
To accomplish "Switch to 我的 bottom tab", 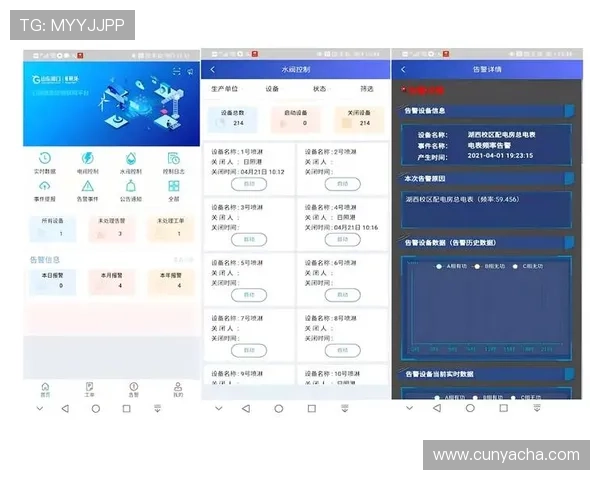I will pyautogui.click(x=178, y=390).
